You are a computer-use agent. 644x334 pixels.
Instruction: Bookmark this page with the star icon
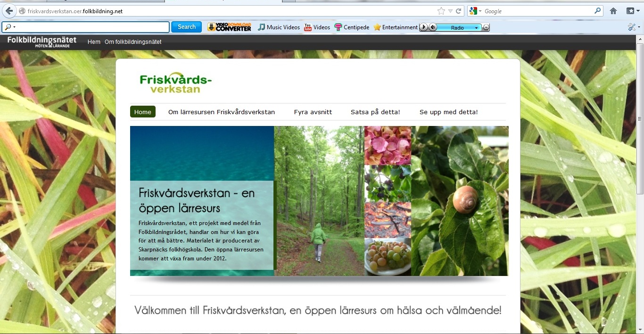441,11
